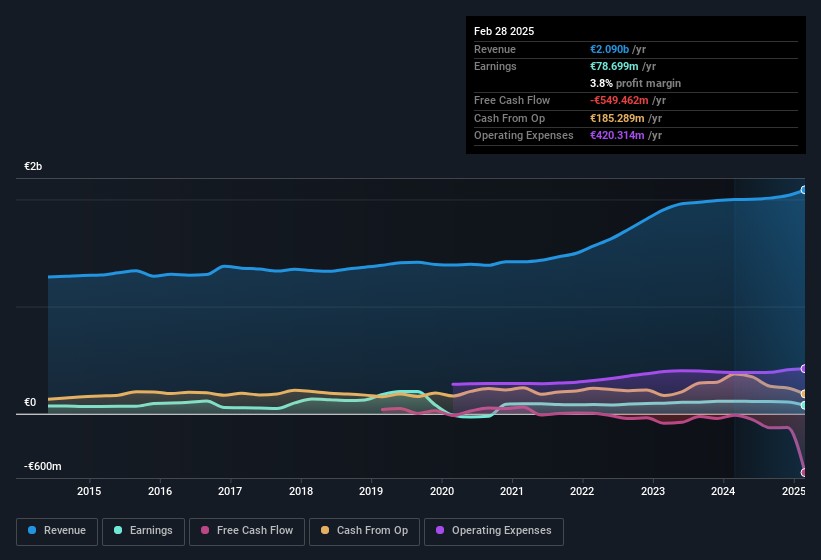Select the Operating Expenses legend button
This screenshot has width=821, height=560.
494,531
